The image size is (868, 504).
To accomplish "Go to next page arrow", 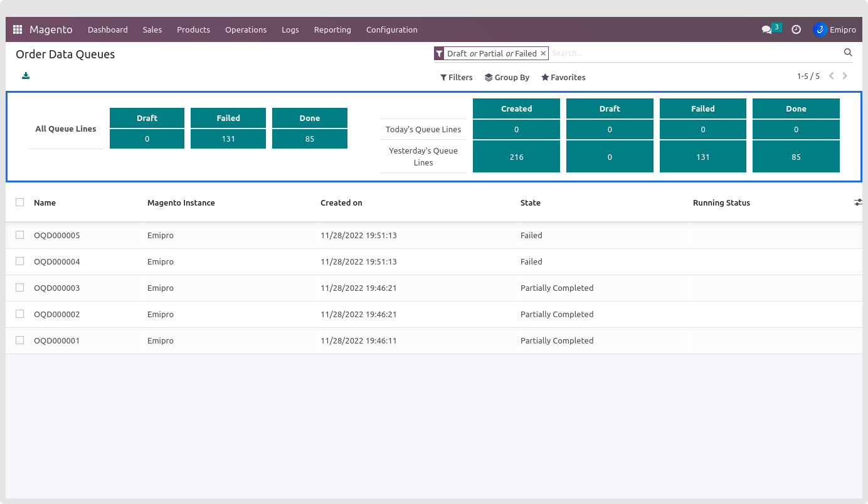I will tap(845, 76).
